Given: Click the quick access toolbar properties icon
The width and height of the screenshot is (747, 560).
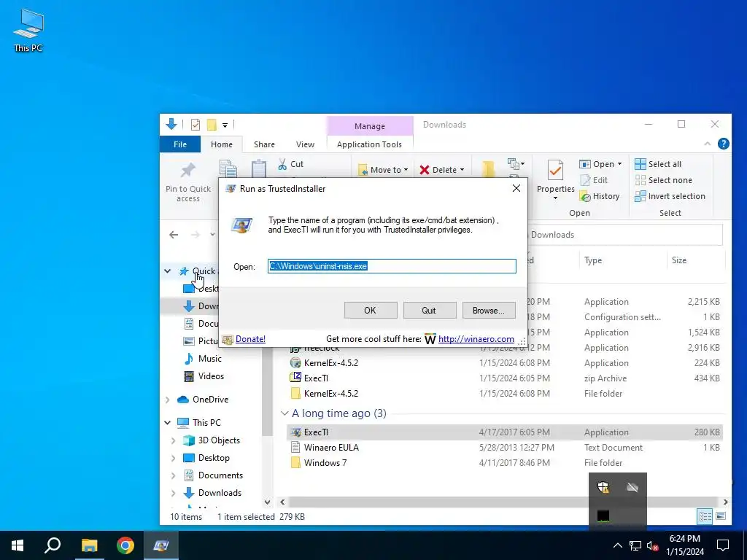Looking at the screenshot, I should pos(196,125).
